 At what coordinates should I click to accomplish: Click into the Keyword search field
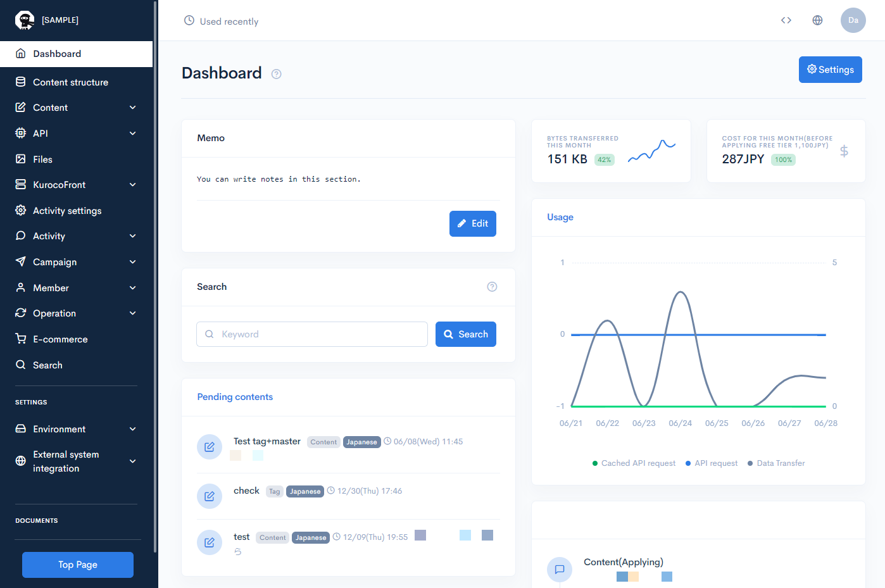312,334
